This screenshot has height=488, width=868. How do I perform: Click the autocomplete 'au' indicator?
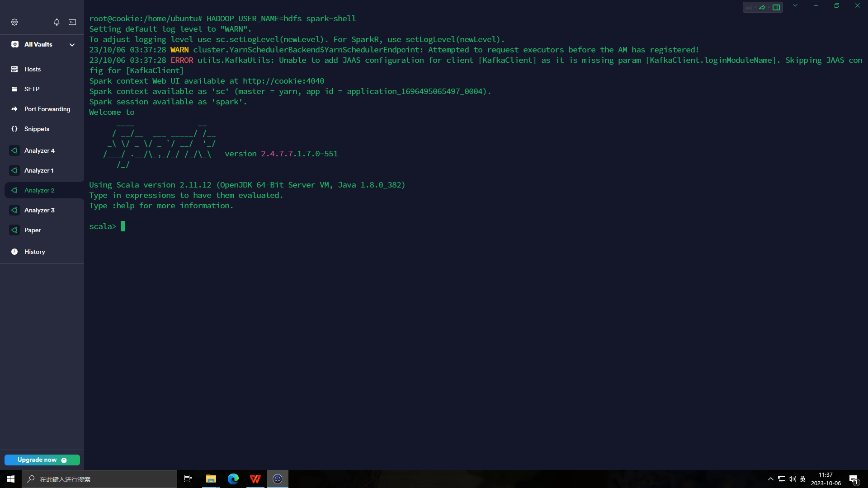749,7
